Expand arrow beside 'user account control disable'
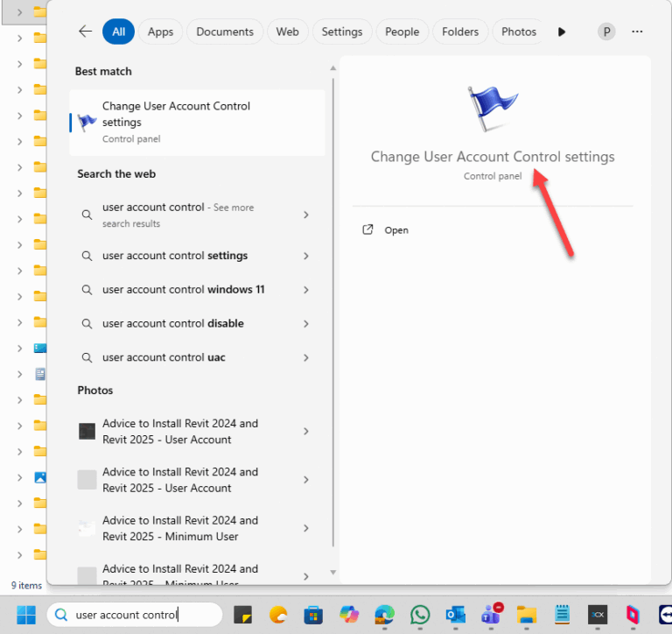The image size is (672, 634). (306, 323)
